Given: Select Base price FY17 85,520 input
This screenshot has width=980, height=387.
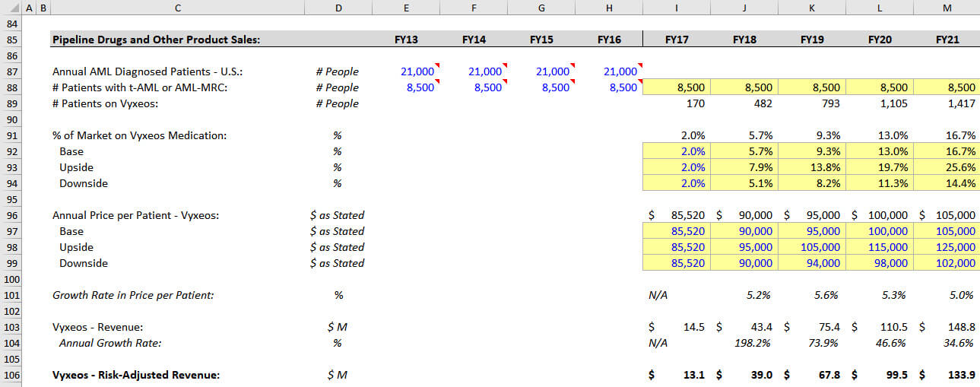Looking at the screenshot, I should 677,231.
